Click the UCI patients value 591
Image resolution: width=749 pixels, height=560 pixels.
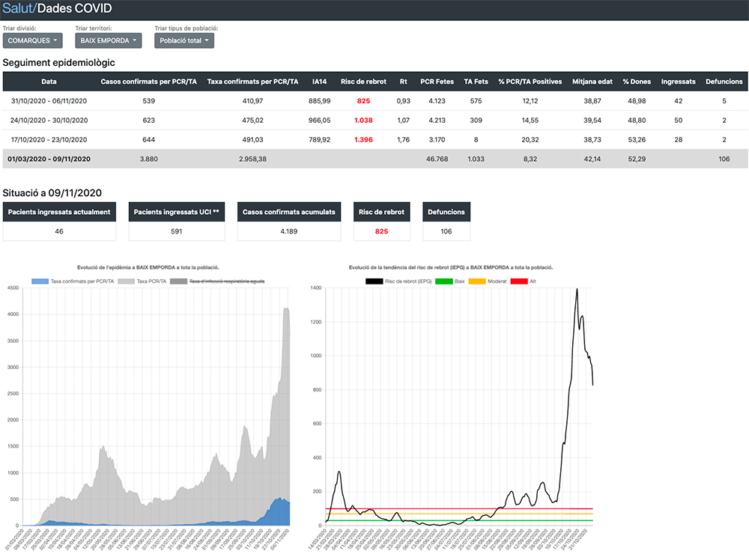point(176,231)
